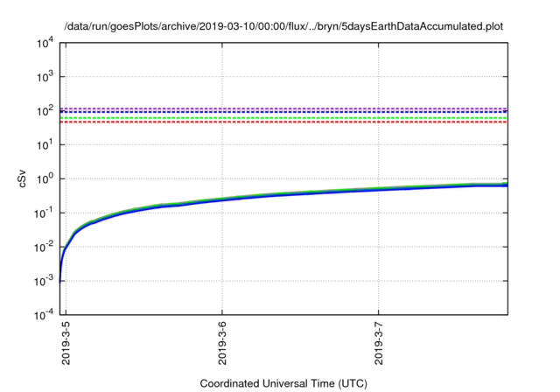The width and height of the screenshot is (560, 392).
Task: Click the y-axis label cSv
Action: [x=23, y=178]
